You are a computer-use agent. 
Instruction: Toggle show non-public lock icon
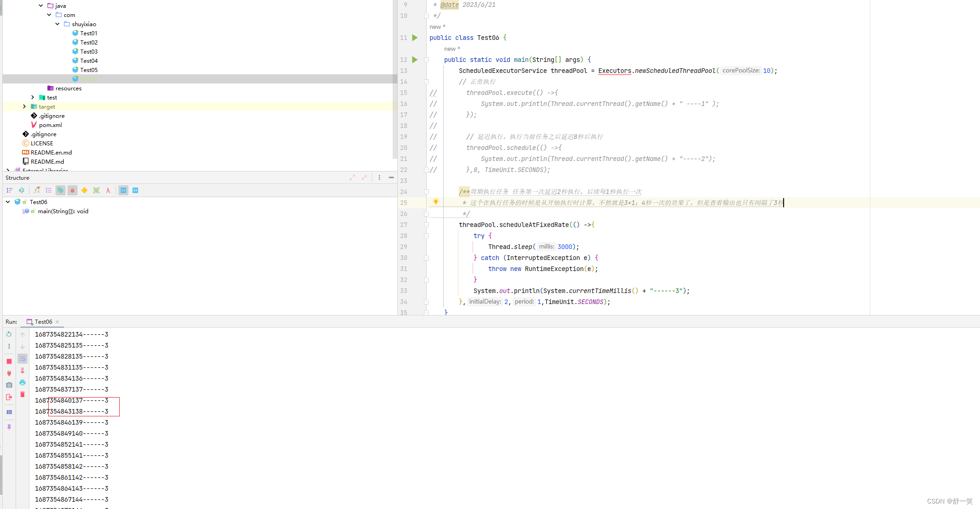click(72, 190)
